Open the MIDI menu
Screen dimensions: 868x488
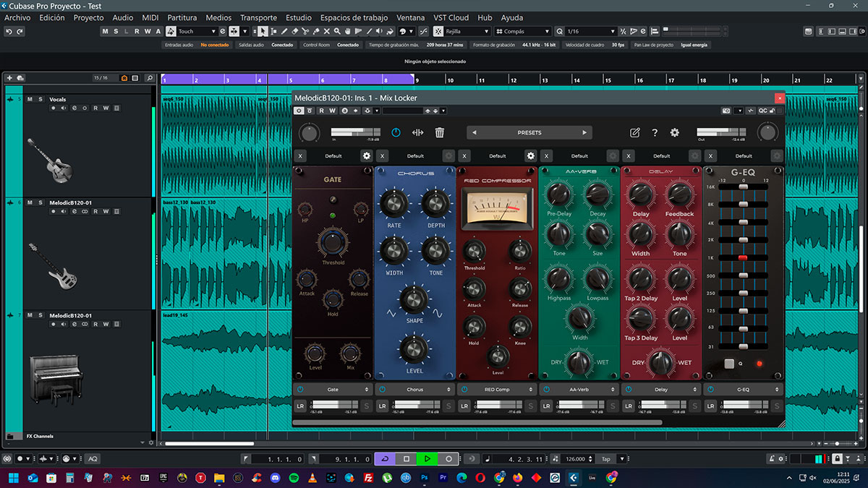(x=150, y=17)
